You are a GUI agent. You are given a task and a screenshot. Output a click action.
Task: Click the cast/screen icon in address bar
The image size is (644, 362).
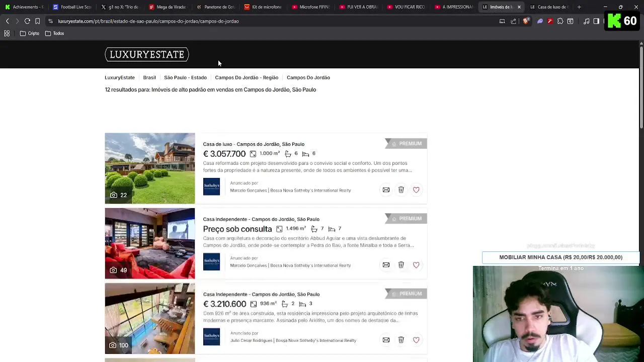pyautogui.click(x=502, y=21)
